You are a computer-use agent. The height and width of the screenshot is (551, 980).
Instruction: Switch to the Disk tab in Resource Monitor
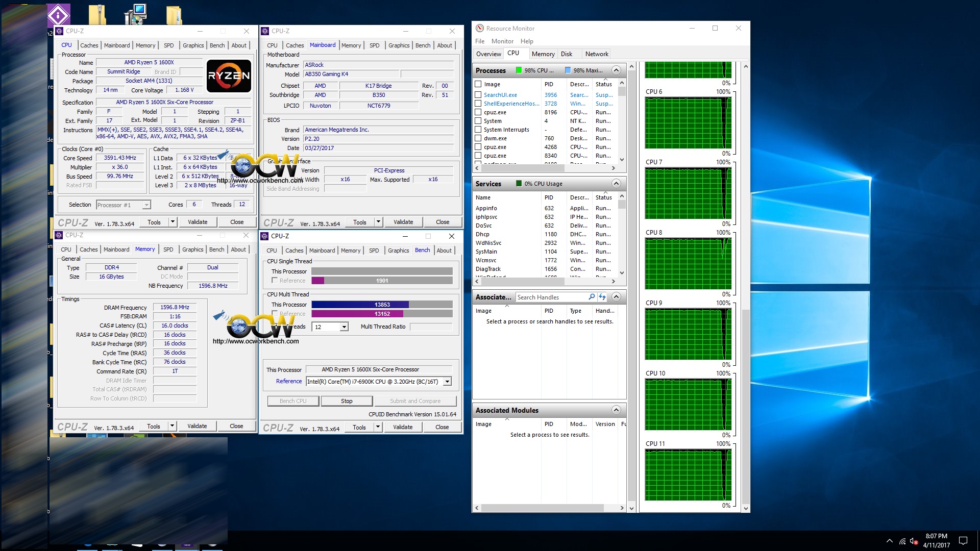tap(567, 54)
